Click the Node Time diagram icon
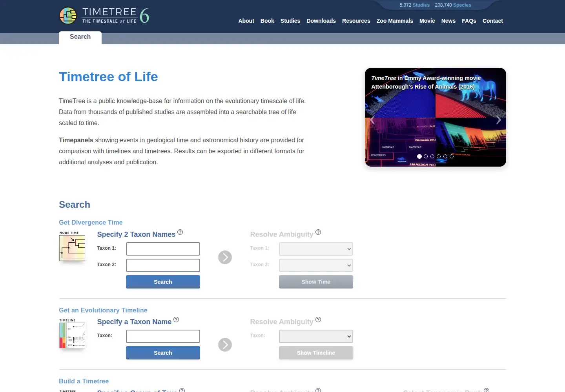Screen dimensions: 565x392 tap(72, 246)
